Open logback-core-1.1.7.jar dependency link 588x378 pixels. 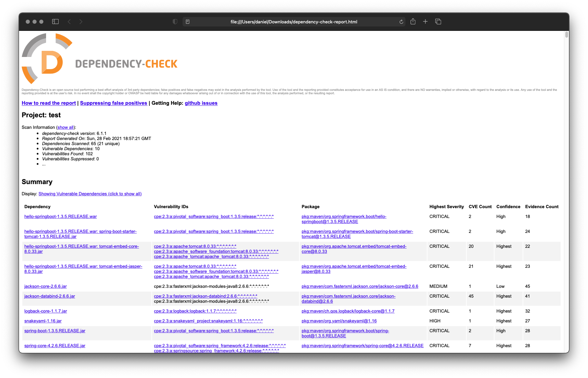46,311
